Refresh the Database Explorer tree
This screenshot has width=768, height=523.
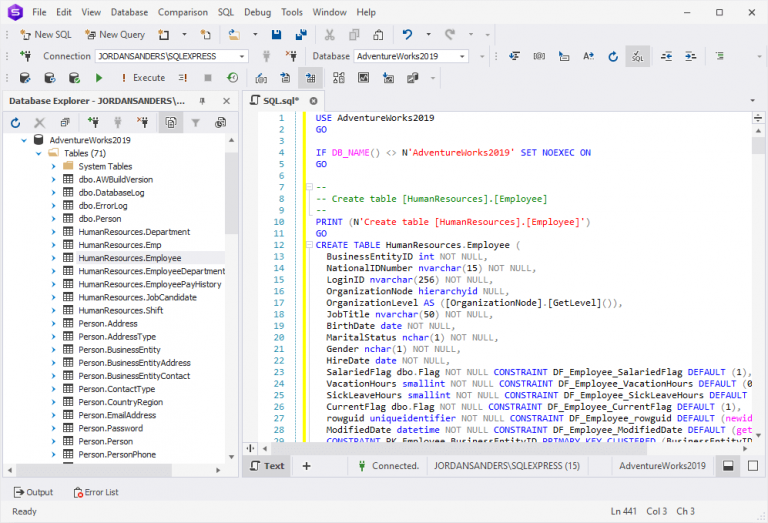15,123
